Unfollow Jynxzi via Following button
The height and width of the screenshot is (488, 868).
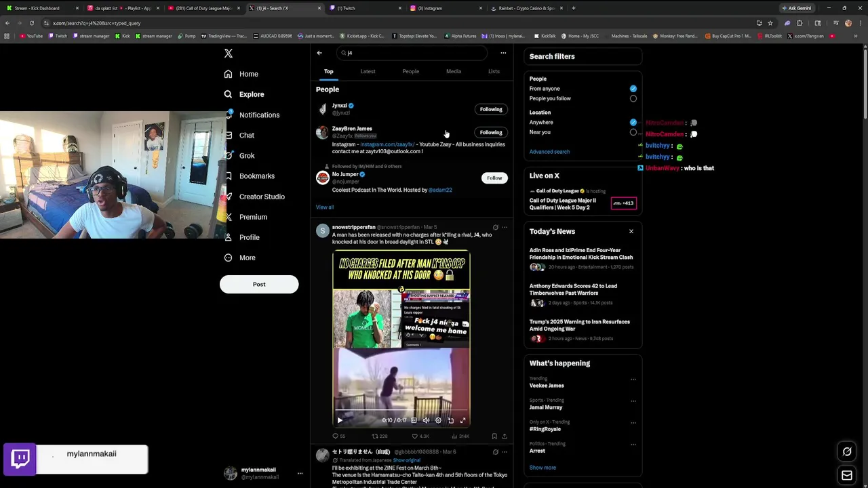point(491,109)
